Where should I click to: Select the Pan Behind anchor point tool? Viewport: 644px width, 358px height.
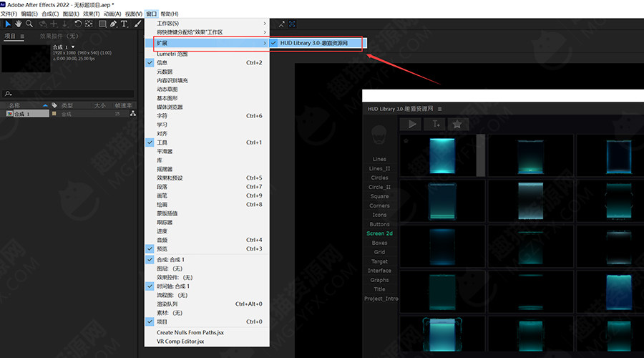[89, 24]
